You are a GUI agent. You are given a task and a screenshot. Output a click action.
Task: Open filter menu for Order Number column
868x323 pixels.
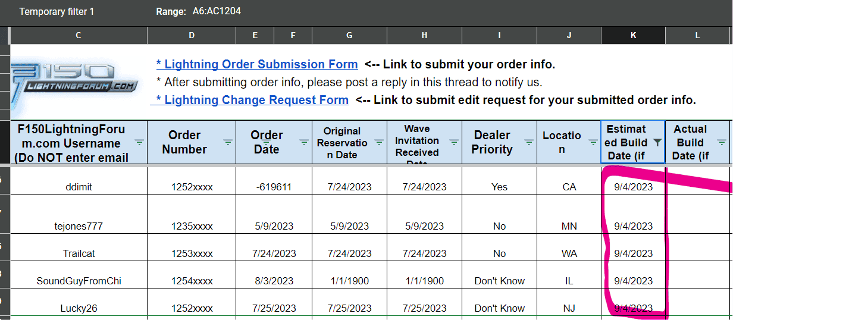pos(228,142)
